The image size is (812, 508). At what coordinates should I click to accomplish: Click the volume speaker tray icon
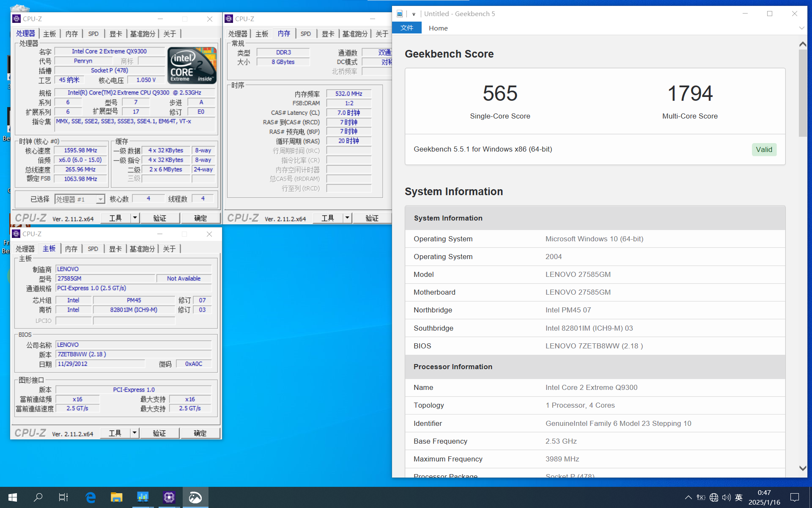[x=727, y=497]
